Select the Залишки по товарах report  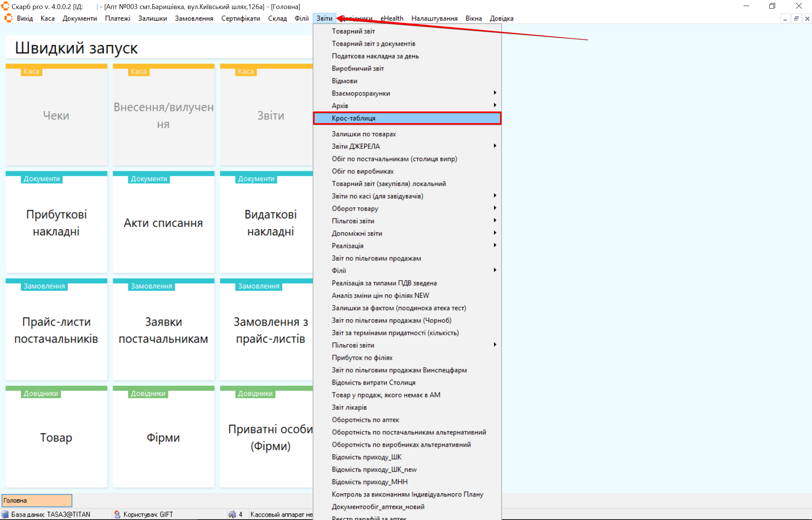(x=363, y=134)
